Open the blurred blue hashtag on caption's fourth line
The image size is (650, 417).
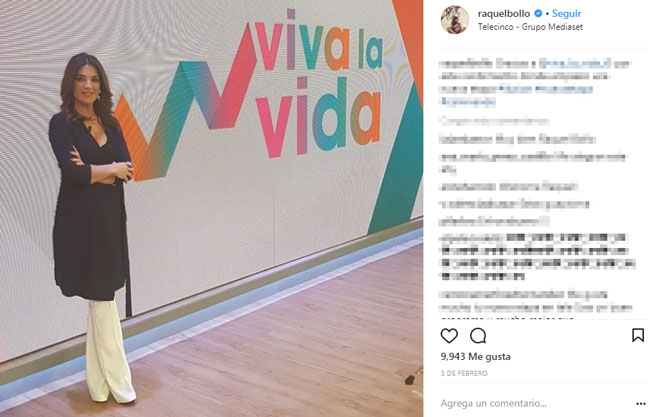point(468,102)
